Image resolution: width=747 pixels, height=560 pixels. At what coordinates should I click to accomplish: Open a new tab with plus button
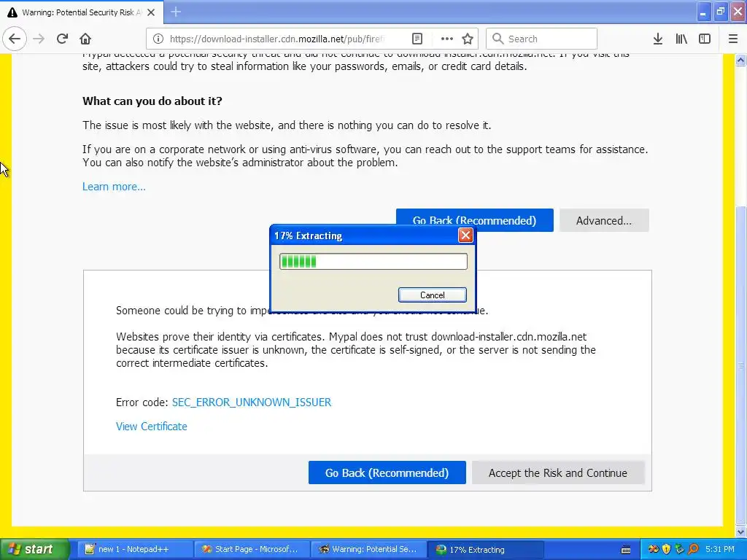point(176,12)
